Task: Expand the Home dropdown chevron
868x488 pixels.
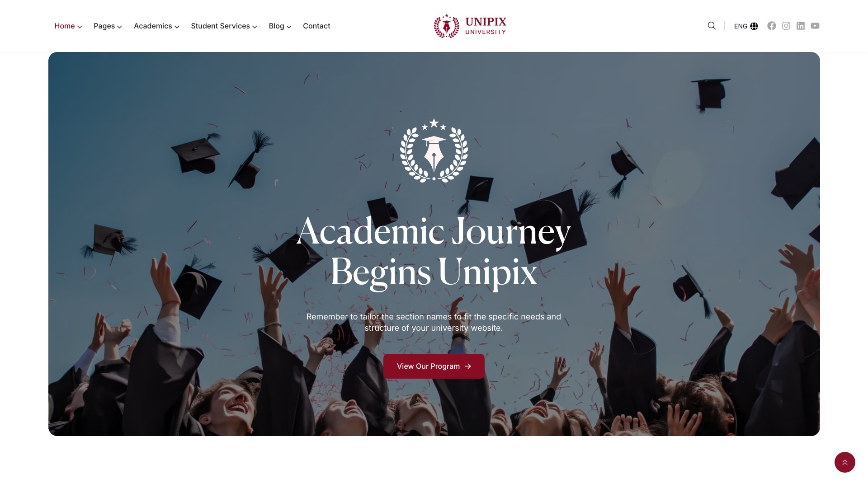Action: coord(80,27)
